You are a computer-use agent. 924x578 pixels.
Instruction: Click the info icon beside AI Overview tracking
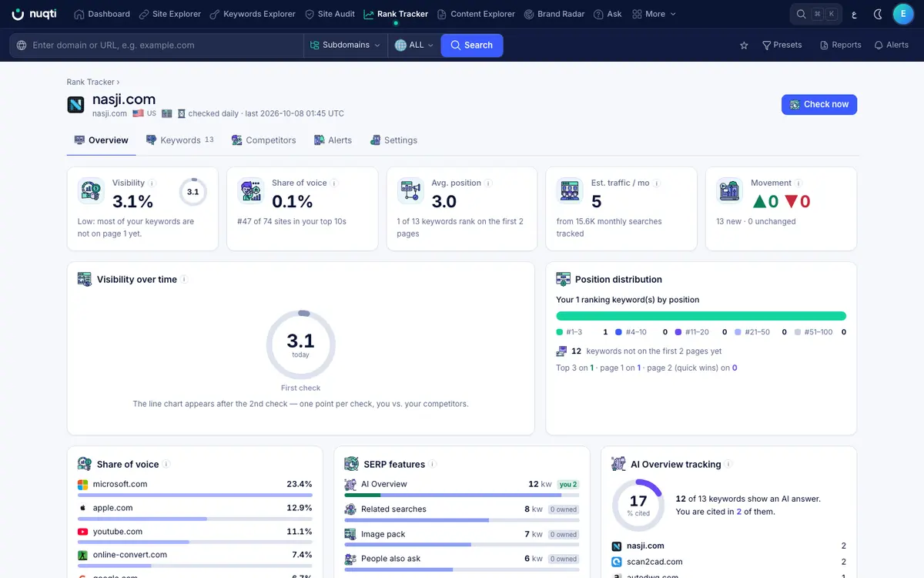pos(728,465)
